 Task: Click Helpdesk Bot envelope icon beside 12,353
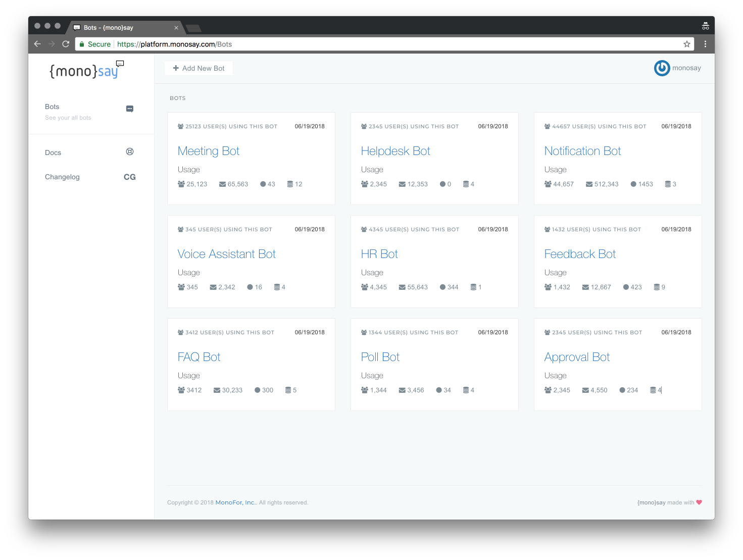coord(402,184)
